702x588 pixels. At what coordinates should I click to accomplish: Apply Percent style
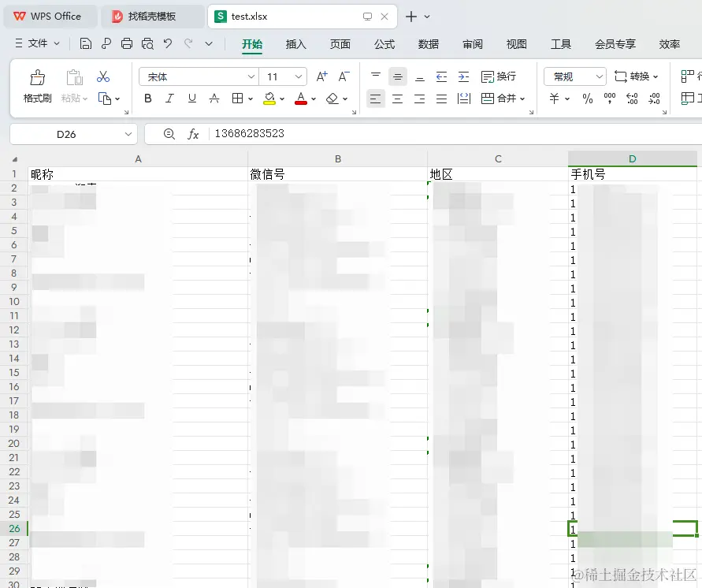(588, 99)
